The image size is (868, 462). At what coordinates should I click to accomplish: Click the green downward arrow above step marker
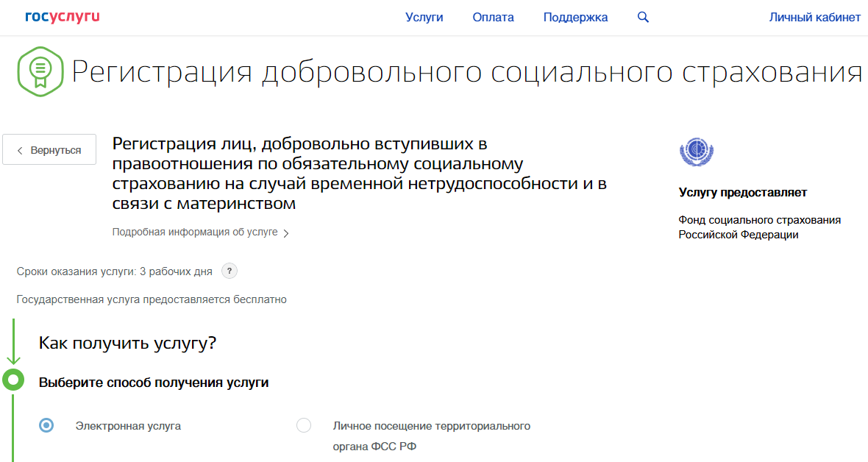coord(13,358)
